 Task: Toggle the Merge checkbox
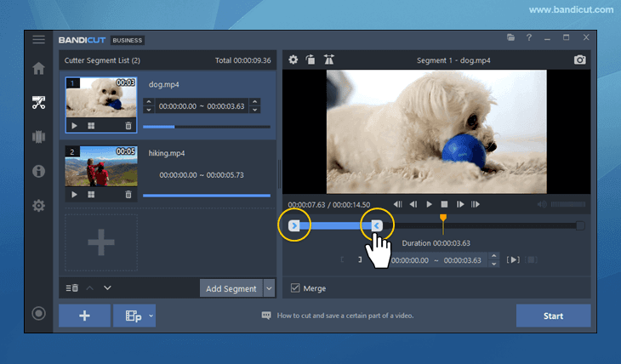(295, 288)
